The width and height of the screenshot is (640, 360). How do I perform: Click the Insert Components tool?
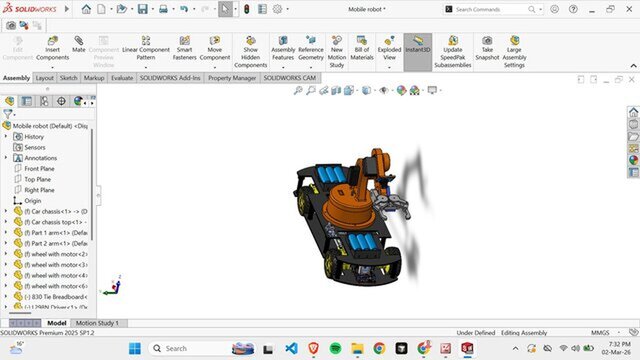[53, 49]
